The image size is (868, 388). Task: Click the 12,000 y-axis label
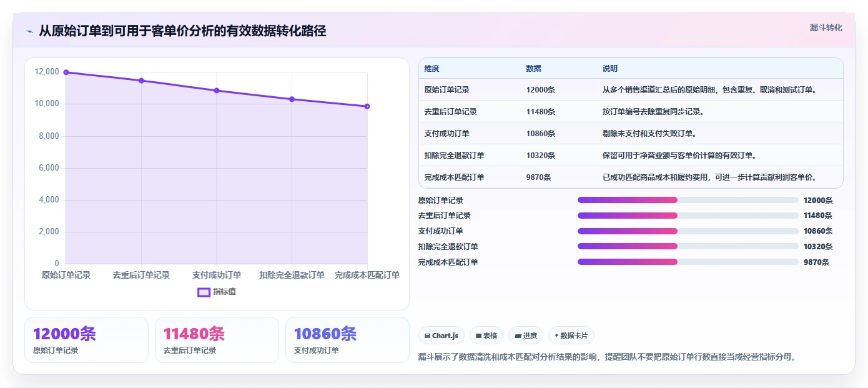click(47, 72)
